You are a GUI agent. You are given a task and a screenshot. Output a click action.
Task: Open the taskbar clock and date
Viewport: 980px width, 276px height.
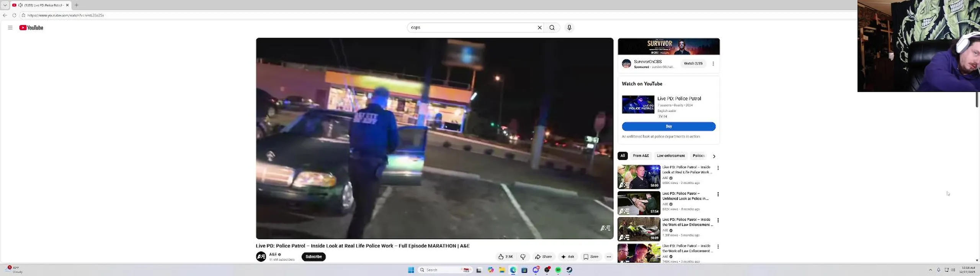click(968, 269)
